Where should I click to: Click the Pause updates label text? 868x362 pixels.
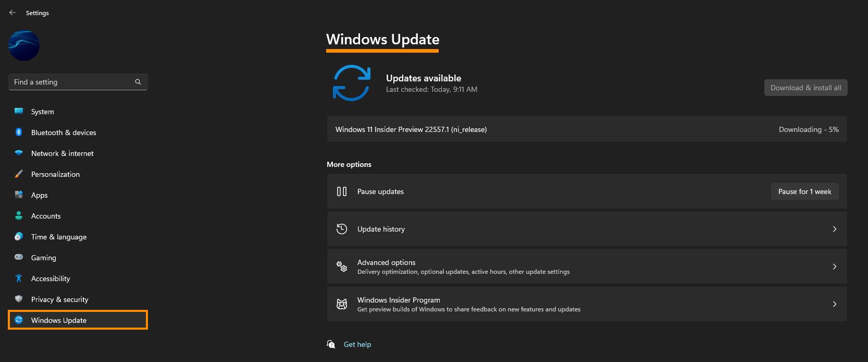pyautogui.click(x=380, y=191)
